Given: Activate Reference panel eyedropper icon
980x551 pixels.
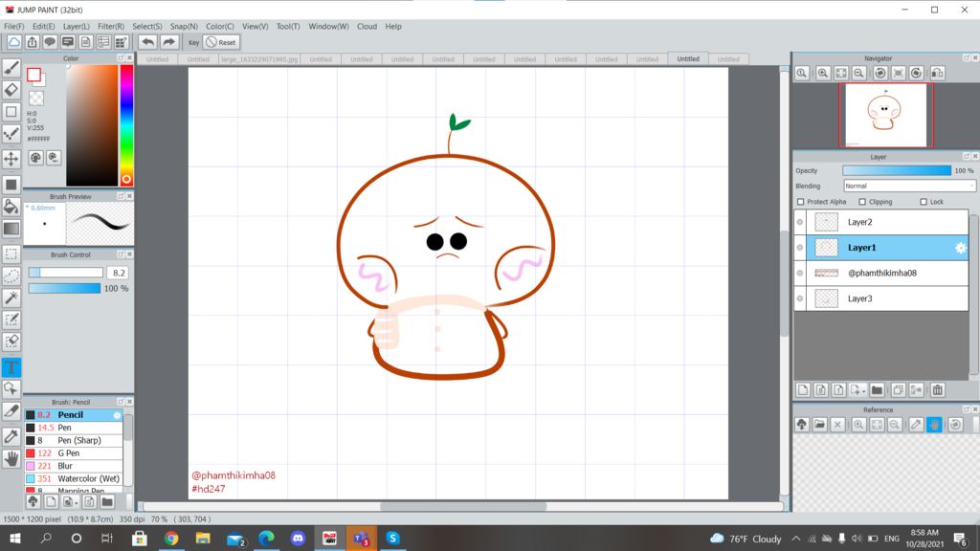Looking at the screenshot, I should point(916,425).
